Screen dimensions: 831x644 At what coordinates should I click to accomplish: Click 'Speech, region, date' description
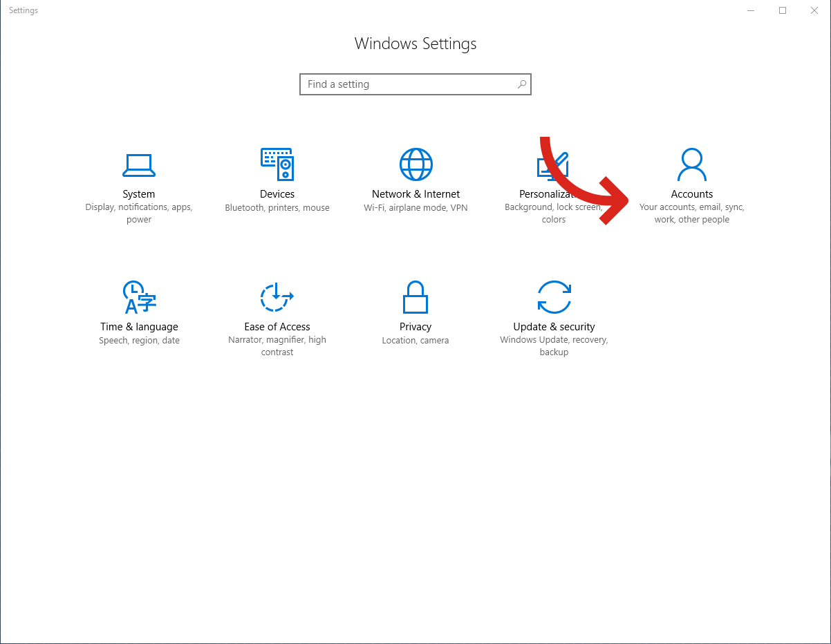[139, 341]
